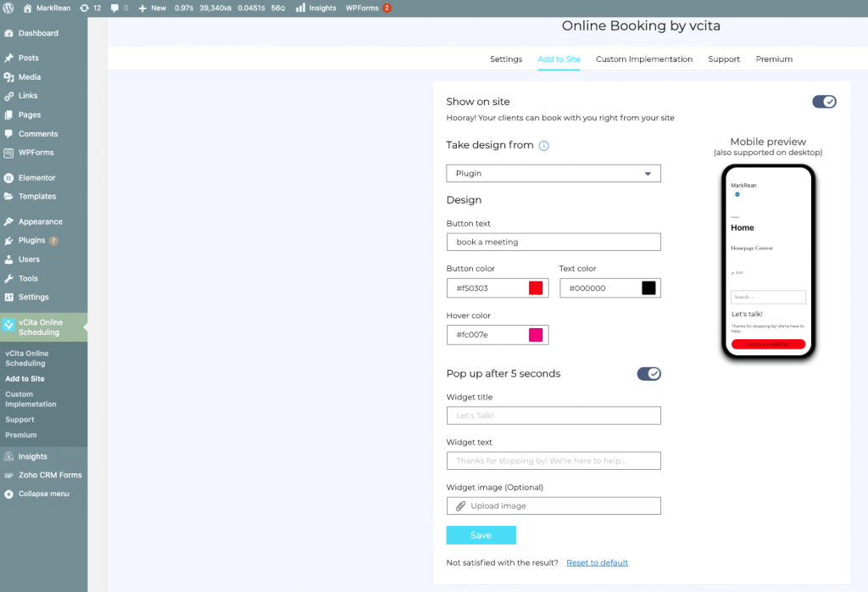Click info icon beside Take design from

point(543,146)
